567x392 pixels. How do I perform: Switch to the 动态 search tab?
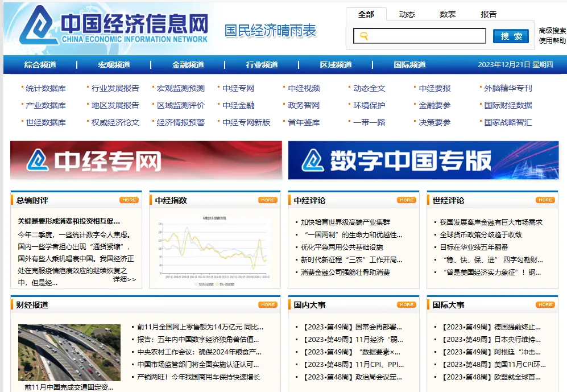click(x=407, y=14)
